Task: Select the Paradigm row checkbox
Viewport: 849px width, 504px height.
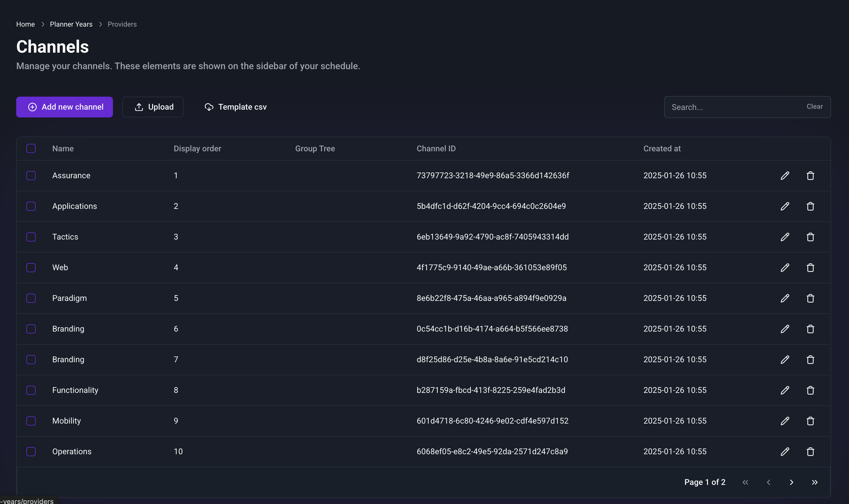Action: (31, 298)
